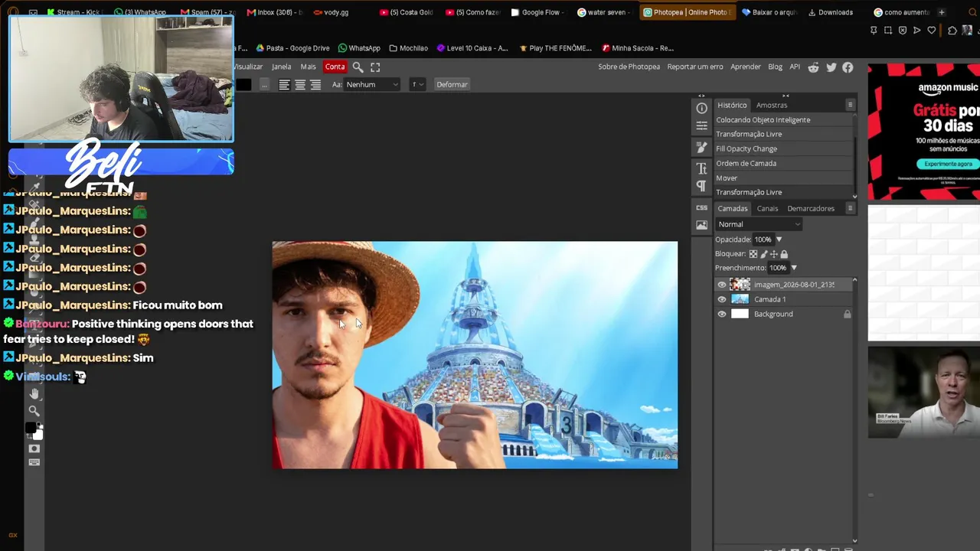
Task: Open the Visualizar menu
Action: pos(248,67)
